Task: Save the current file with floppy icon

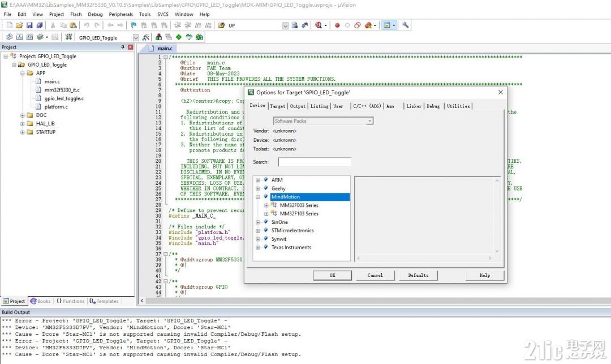Action: pyautogui.click(x=29, y=25)
